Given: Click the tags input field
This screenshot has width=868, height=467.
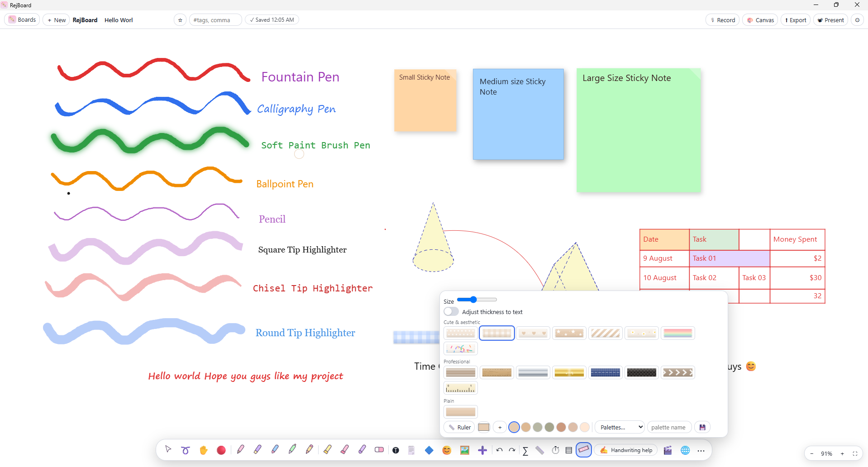Looking at the screenshot, I should coord(215,20).
